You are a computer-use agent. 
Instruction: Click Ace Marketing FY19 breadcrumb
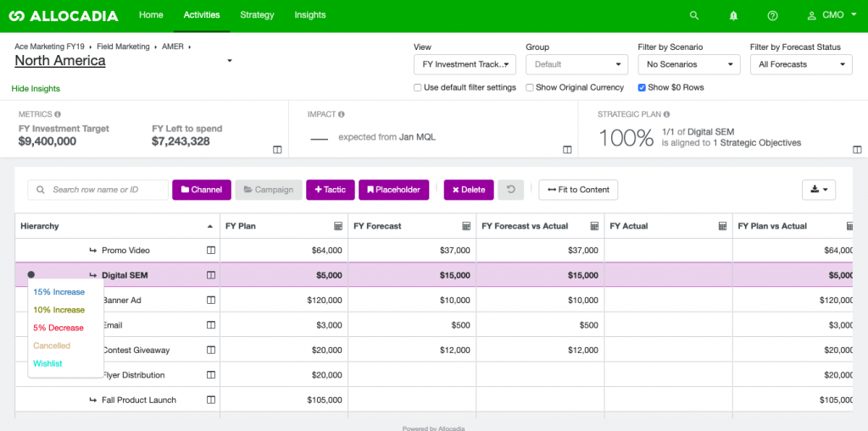50,47
